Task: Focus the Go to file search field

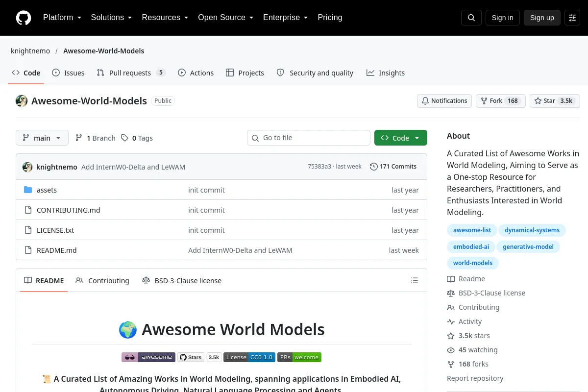Action: tap(309, 138)
